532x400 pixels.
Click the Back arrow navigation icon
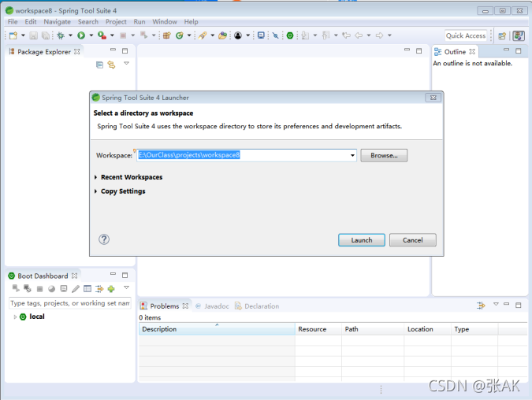click(359, 35)
